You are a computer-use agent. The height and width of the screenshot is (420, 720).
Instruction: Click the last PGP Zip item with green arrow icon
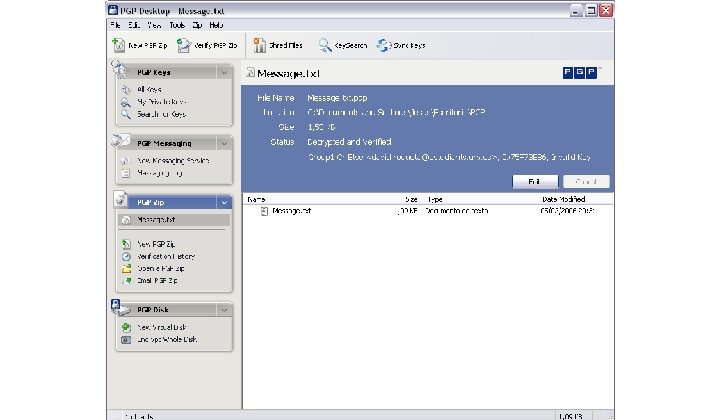[157, 280]
